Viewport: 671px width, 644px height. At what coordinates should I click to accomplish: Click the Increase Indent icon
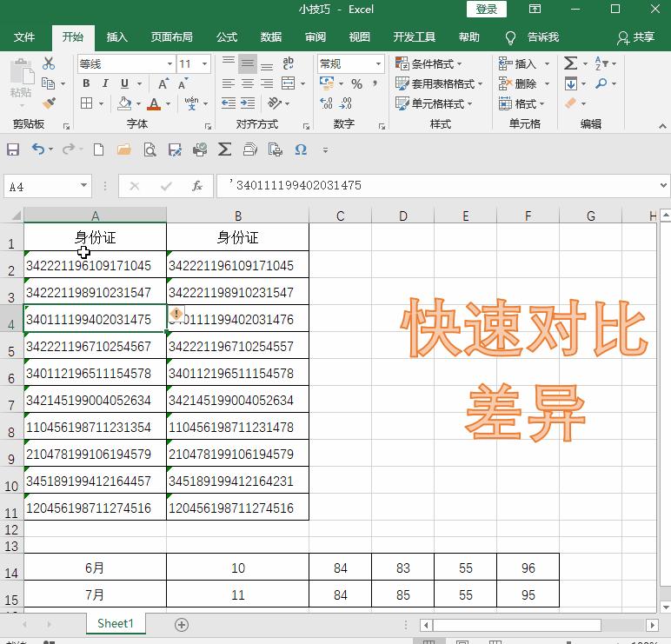point(248,103)
